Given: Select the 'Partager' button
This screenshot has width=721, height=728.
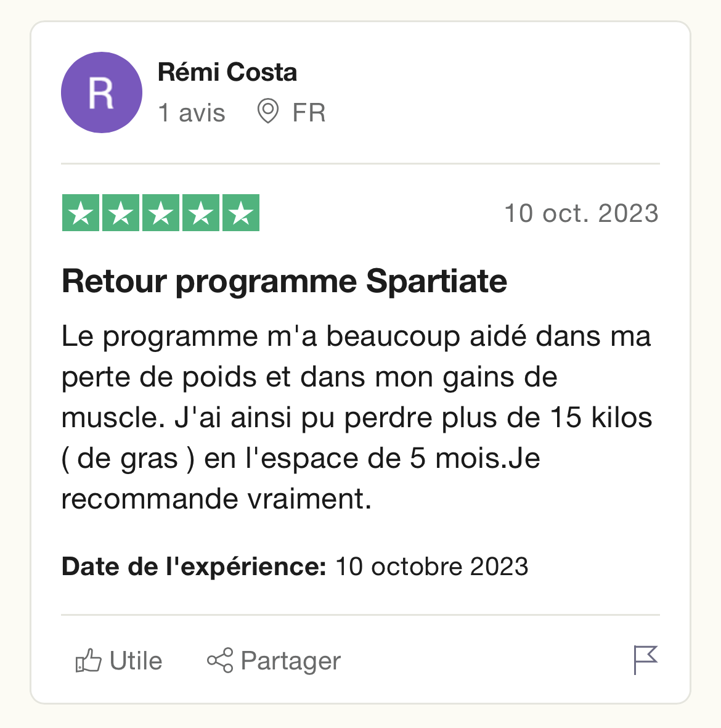Looking at the screenshot, I should tap(274, 661).
